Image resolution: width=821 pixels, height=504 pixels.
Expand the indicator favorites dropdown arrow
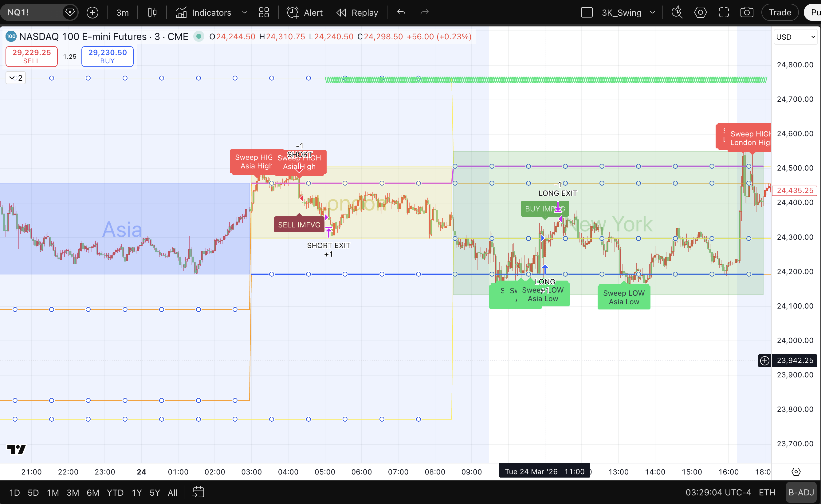245,13
